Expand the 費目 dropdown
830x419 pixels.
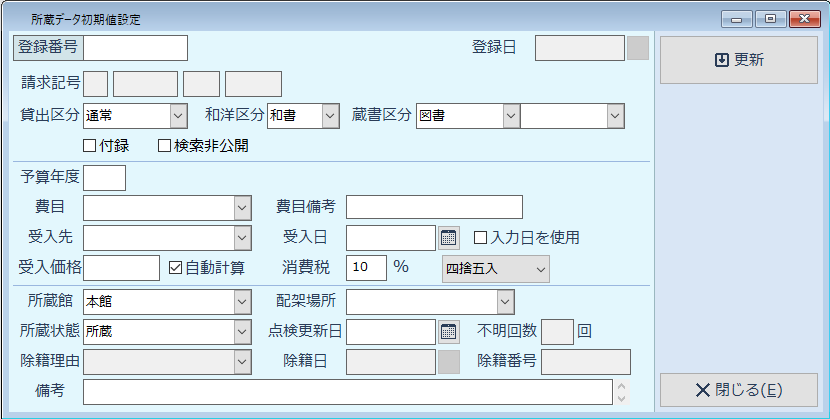tap(242, 208)
